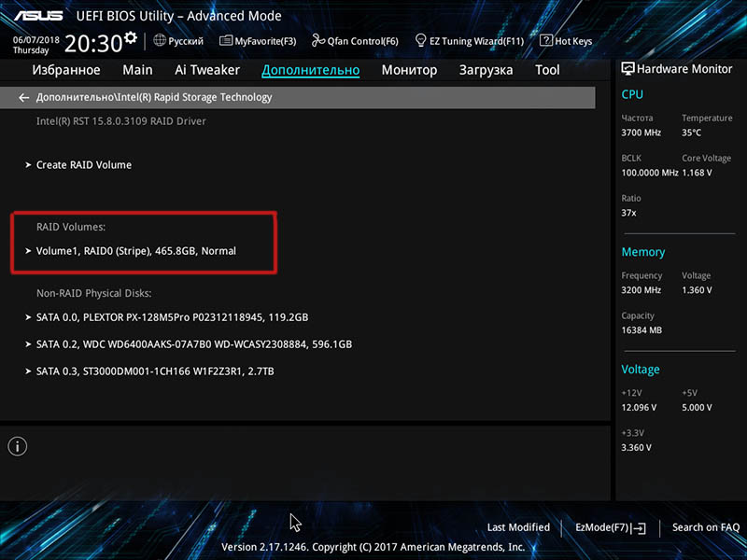
Task: Open the Main tab
Action: (137, 70)
